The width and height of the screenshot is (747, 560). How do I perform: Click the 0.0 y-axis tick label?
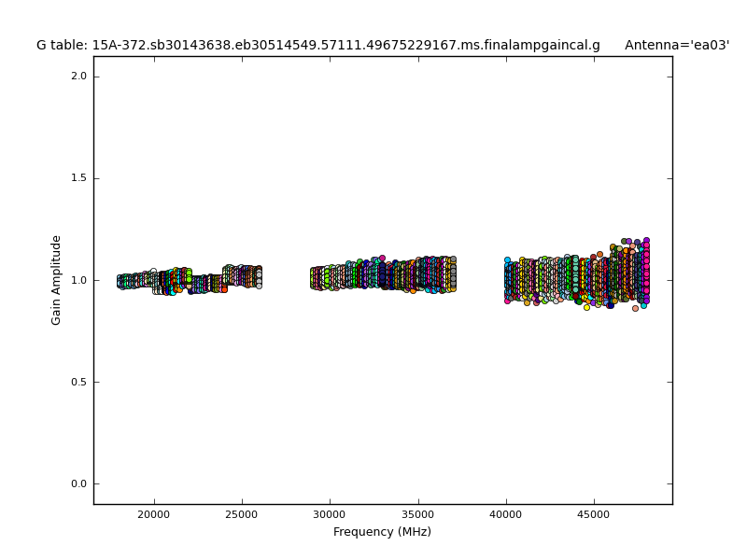click(x=79, y=483)
